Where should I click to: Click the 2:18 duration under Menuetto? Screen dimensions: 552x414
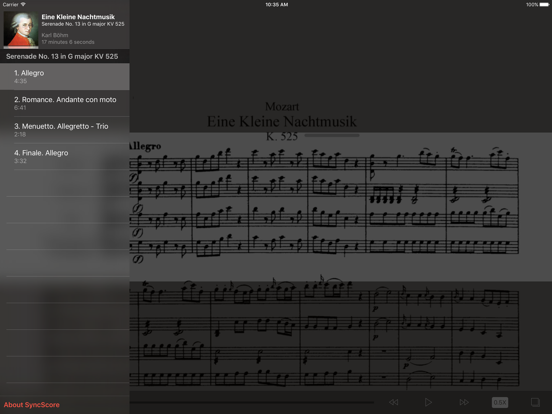pyautogui.click(x=20, y=134)
